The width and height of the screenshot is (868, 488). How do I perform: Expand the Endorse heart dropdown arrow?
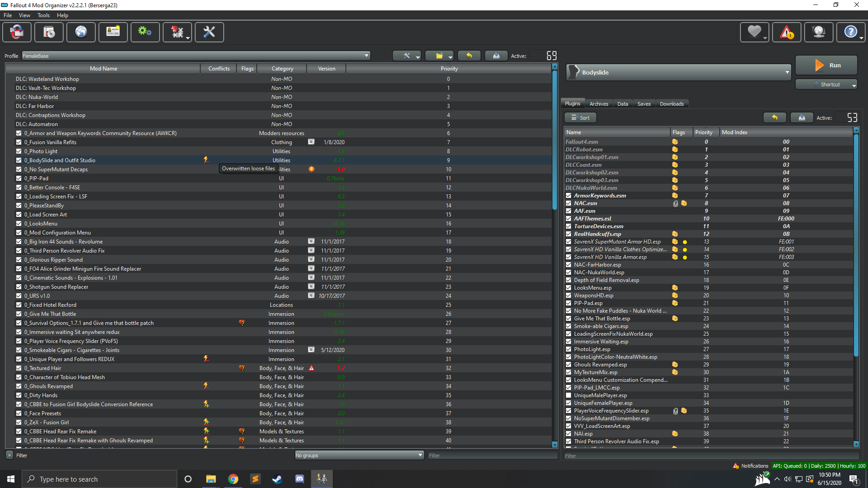765,38
